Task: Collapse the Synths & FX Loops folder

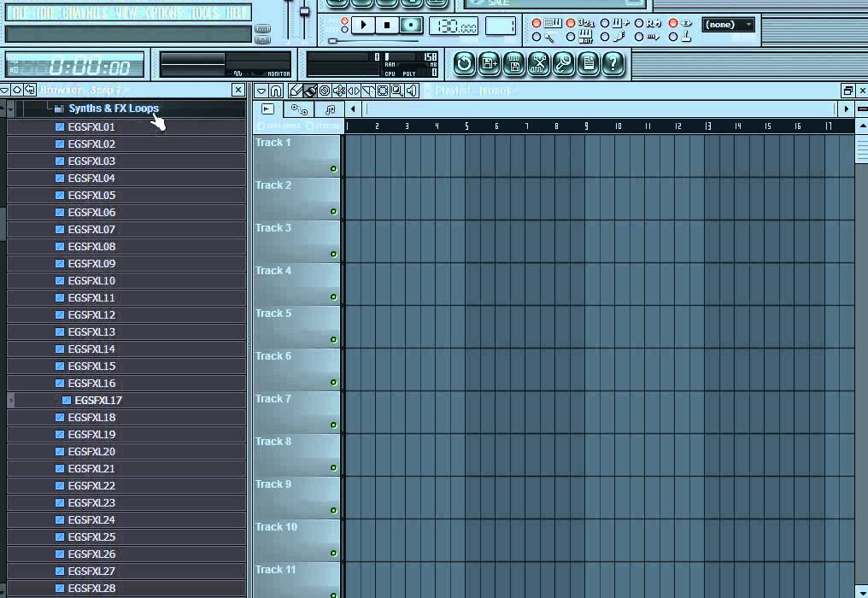Action: (114, 108)
